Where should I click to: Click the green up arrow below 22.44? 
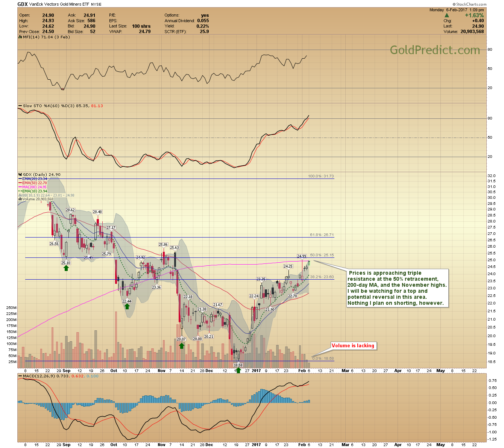127,306
